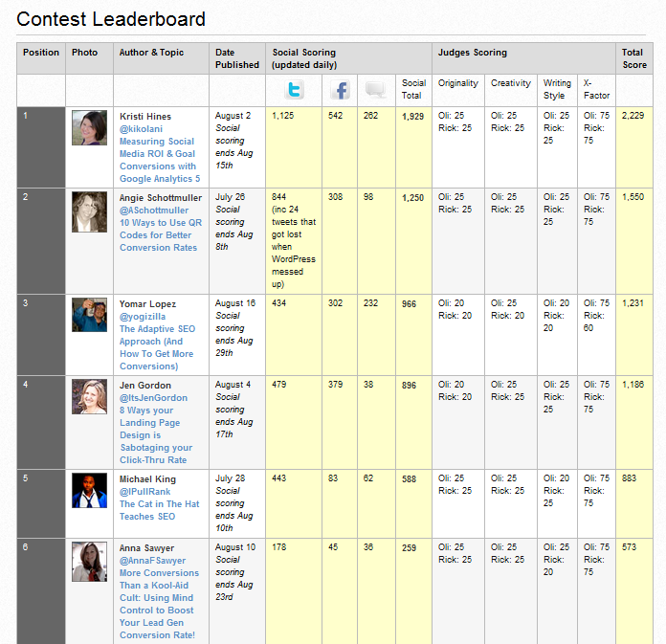666x644 pixels.
Task: Click the Date Published column header
Action: click(237, 58)
